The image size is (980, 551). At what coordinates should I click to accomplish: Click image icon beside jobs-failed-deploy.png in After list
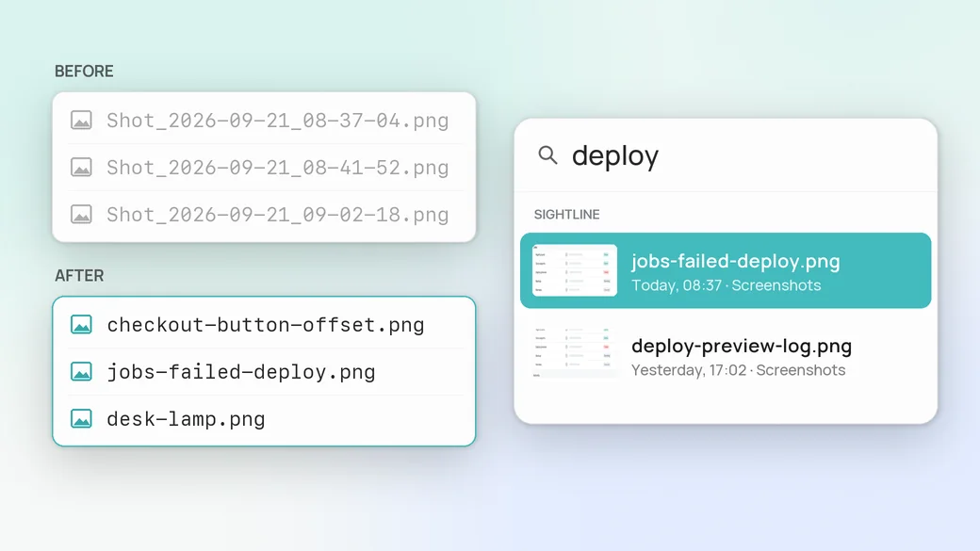[81, 372]
